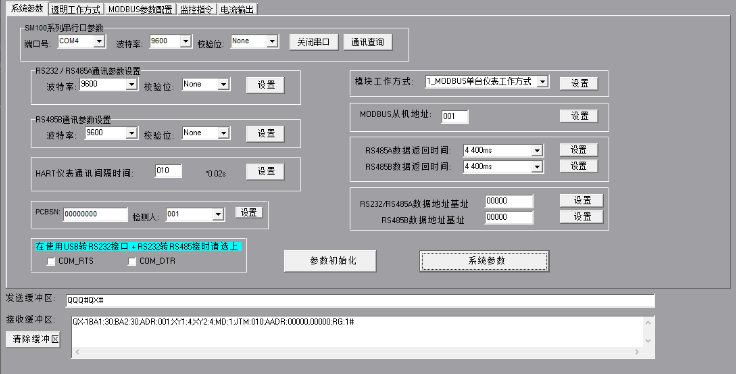This screenshot has height=374, width=736.
Task: Click 设置 for RS485A数据返回时间
Action: [579, 150]
